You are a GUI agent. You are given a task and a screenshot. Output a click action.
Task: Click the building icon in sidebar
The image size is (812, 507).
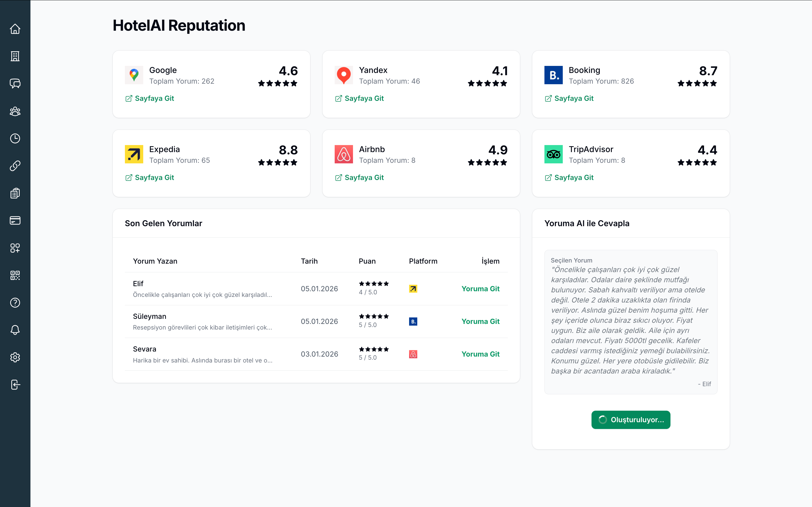tap(15, 56)
